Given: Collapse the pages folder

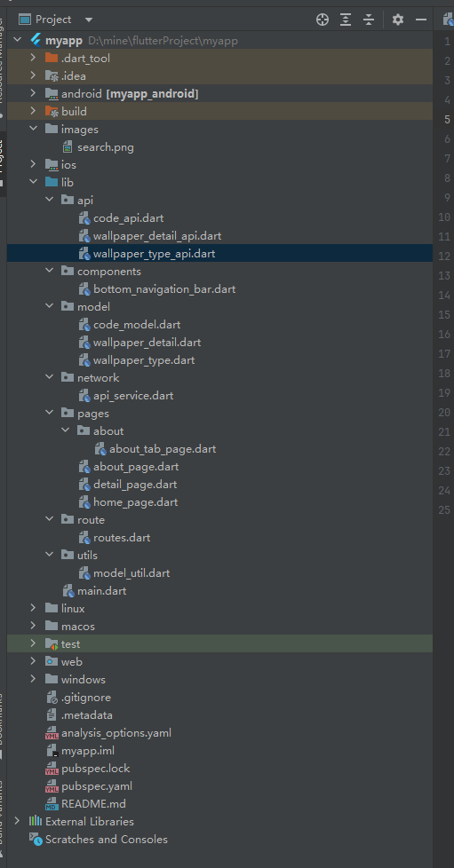Looking at the screenshot, I should pos(50,413).
